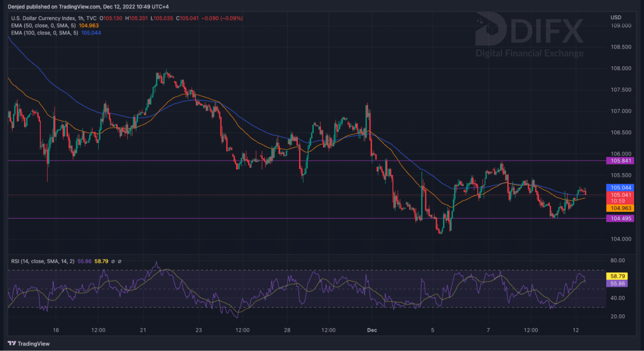Click the 21 date label on time axis
Screen dimensions: 644x351
[x=143, y=330]
